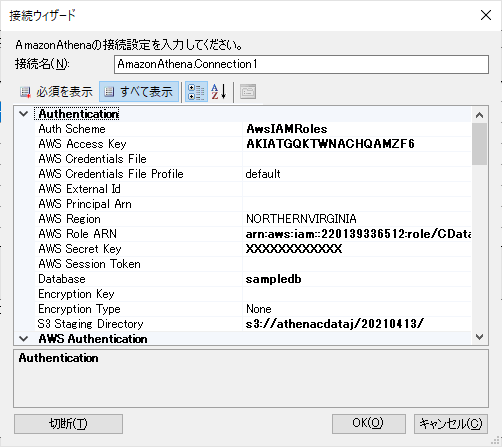
Task: Click the 接続名 connection name field
Action: [x=301, y=64]
